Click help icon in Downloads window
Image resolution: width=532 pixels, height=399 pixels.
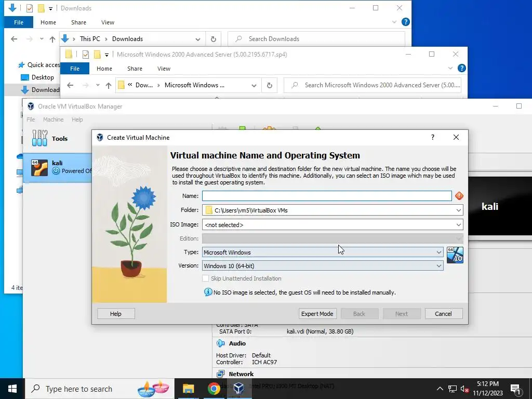(405, 22)
